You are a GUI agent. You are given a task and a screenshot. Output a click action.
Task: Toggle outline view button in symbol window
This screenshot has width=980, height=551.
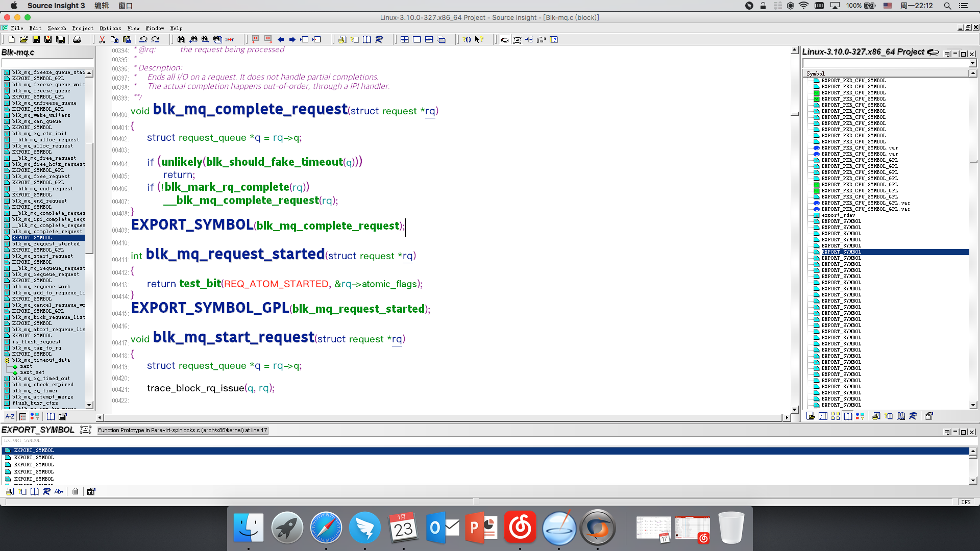(x=22, y=416)
